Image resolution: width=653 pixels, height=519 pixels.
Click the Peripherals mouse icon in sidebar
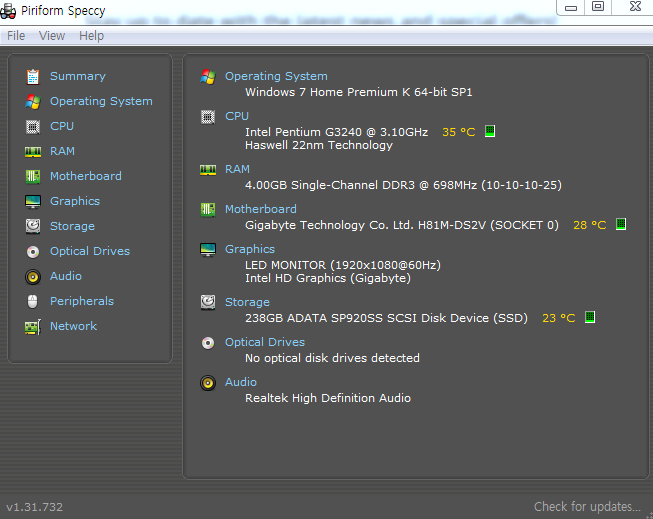32,301
